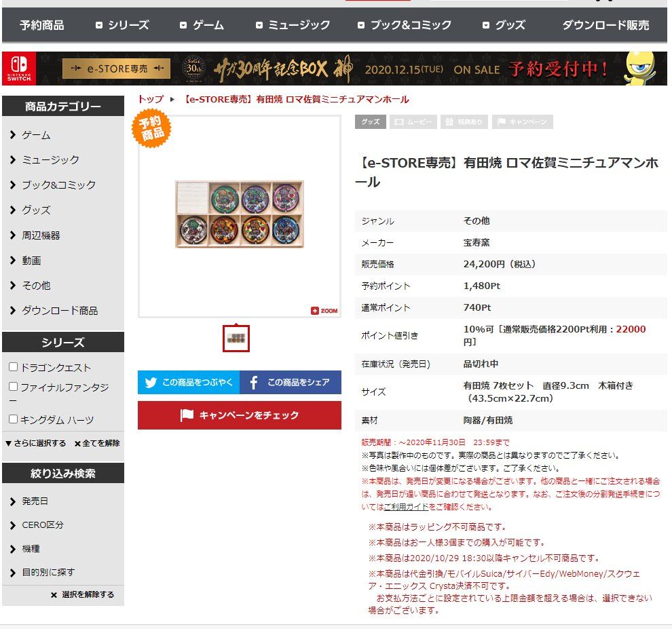Check the ドラゴンクエスト series checkbox
Image resolution: width=672 pixels, height=629 pixels.
[14, 367]
